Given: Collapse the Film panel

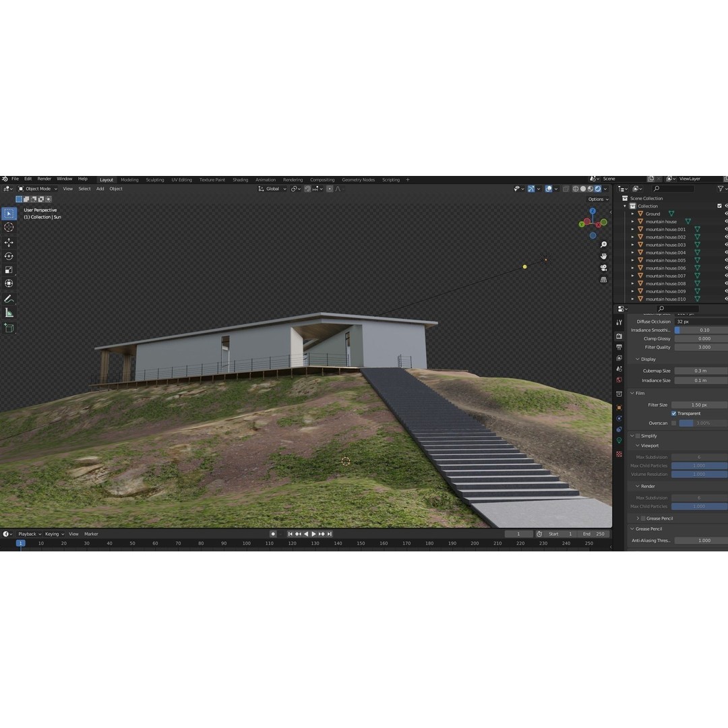Looking at the screenshot, I should coord(632,393).
